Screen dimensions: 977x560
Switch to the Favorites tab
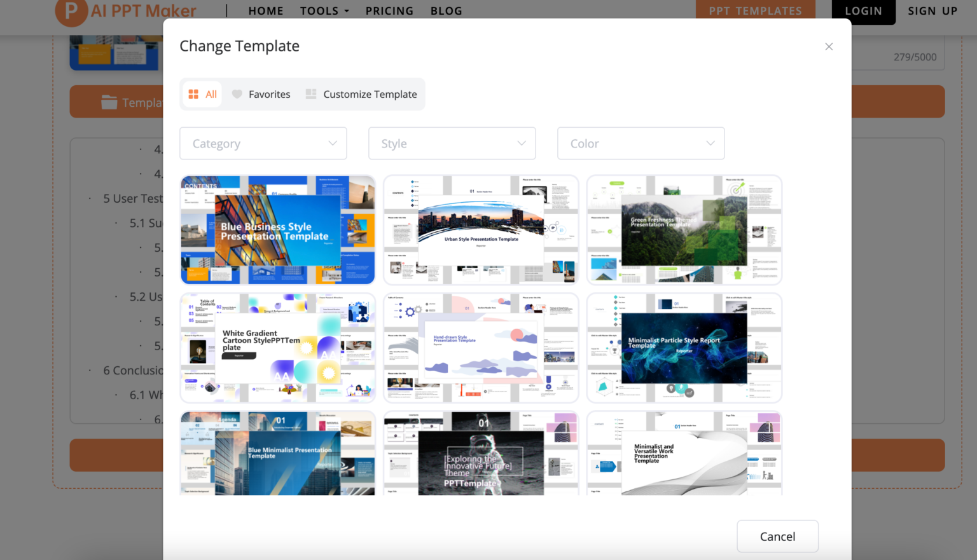pyautogui.click(x=269, y=93)
